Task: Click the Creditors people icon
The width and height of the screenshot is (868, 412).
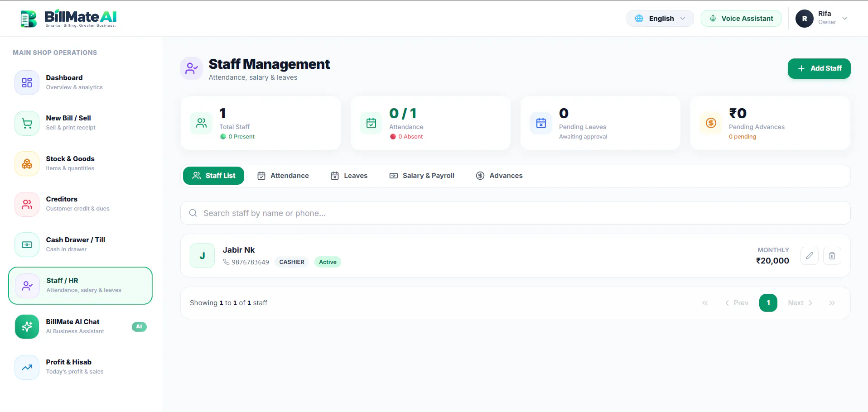Action: click(27, 204)
